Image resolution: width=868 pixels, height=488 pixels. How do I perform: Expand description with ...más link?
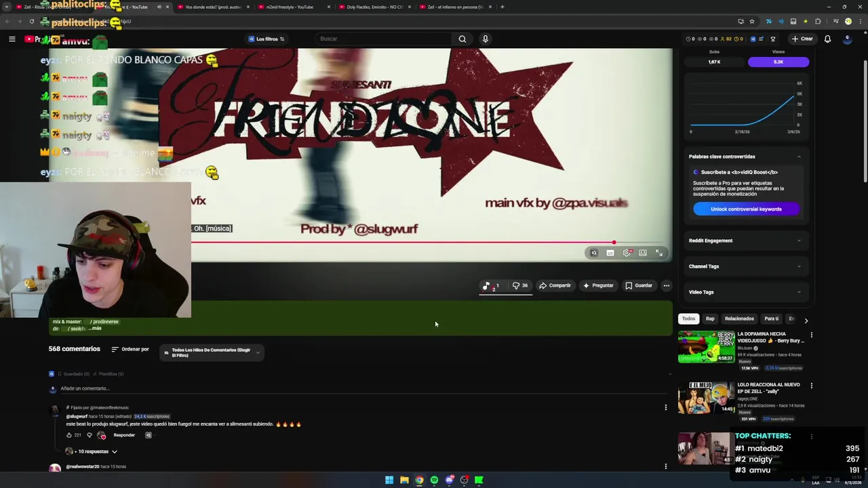95,329
